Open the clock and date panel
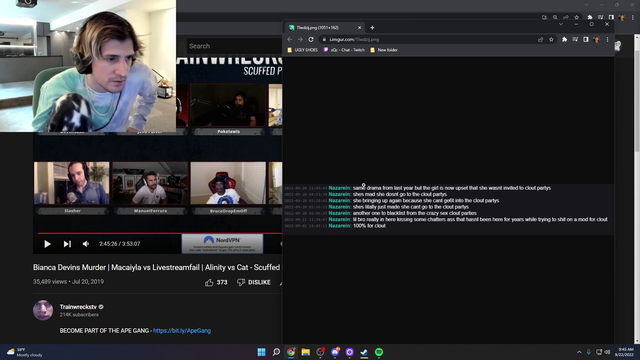Screen dimensions: 640x360 point(624,352)
